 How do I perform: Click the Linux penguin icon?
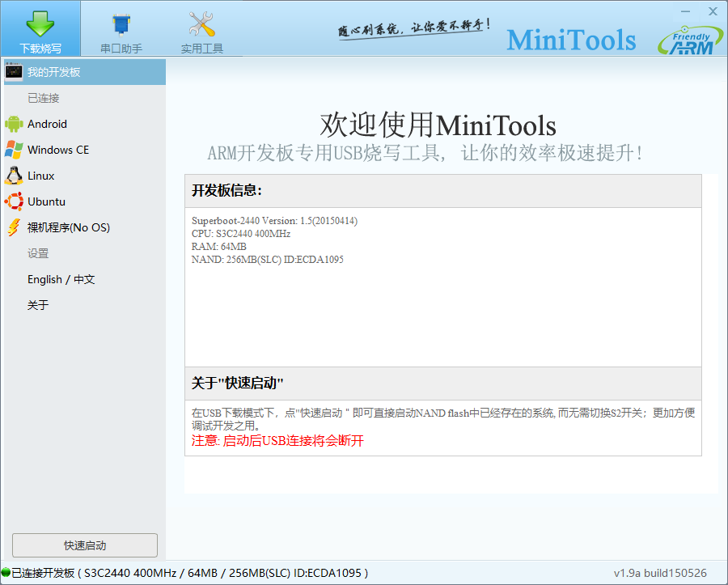(14, 176)
